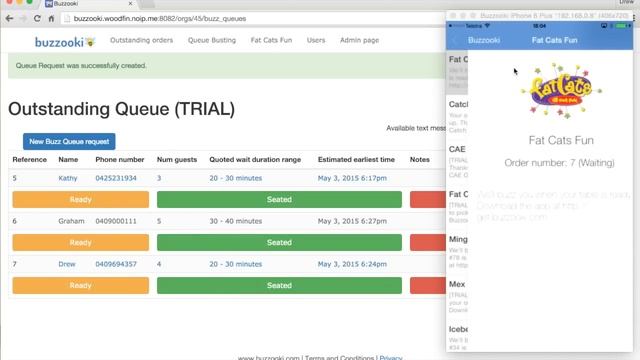This screenshot has width=640, height=360.
Task: Close the Buzzooki browser tab
Action: [130, 4]
